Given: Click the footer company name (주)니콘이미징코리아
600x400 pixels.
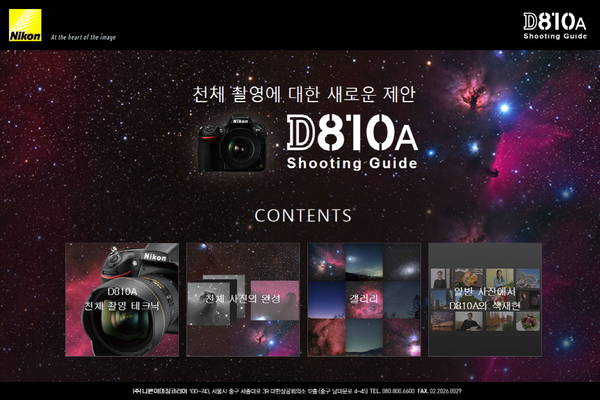Looking at the screenshot, I should click(x=160, y=391).
